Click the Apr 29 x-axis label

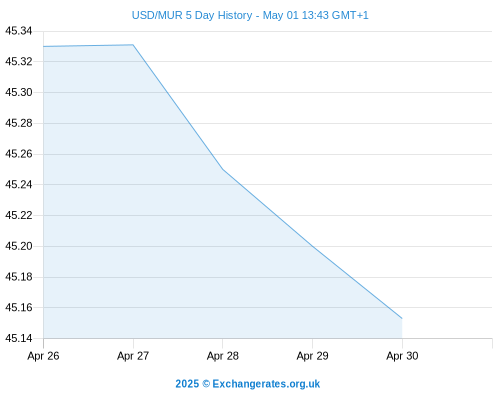click(x=312, y=356)
